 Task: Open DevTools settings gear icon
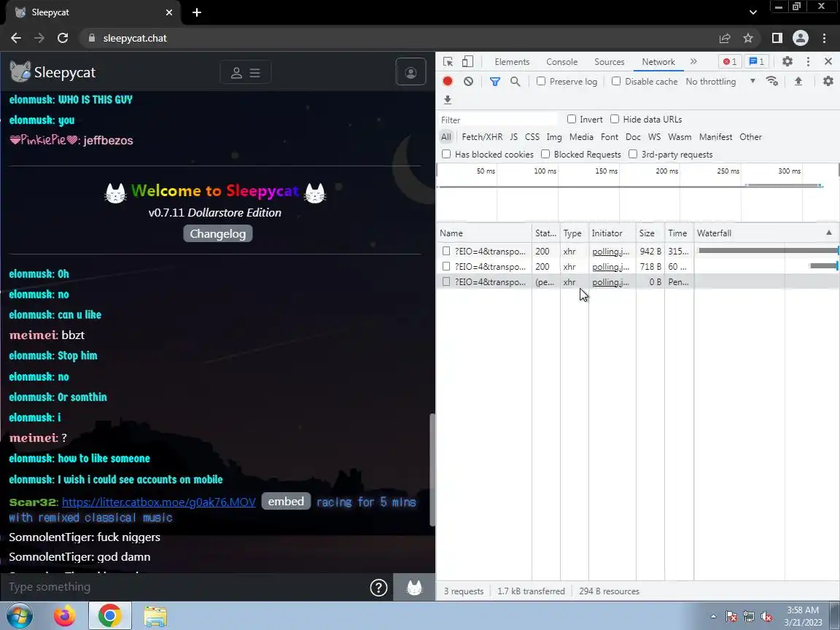(x=787, y=61)
